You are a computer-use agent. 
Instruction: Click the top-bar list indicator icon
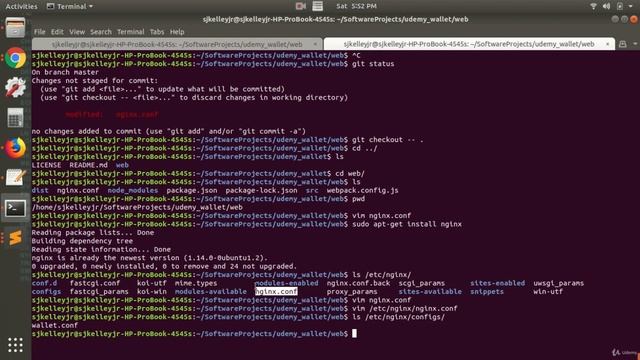(x=318, y=6)
